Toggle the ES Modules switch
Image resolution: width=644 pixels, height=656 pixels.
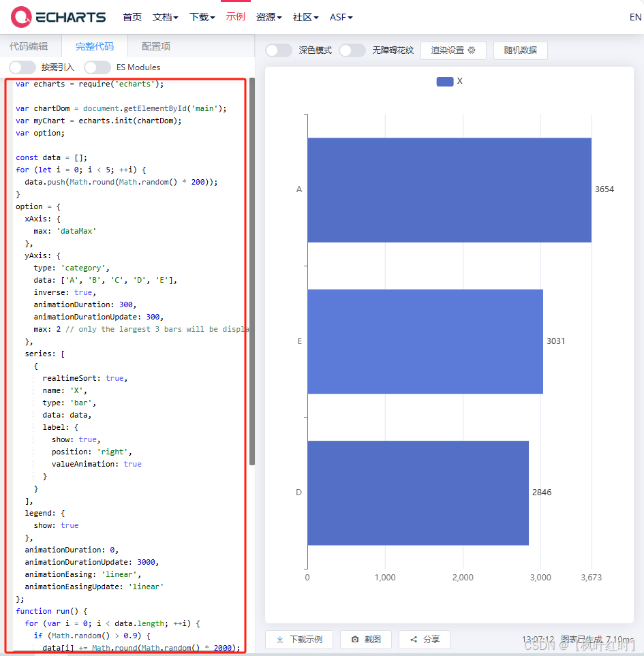click(x=97, y=67)
